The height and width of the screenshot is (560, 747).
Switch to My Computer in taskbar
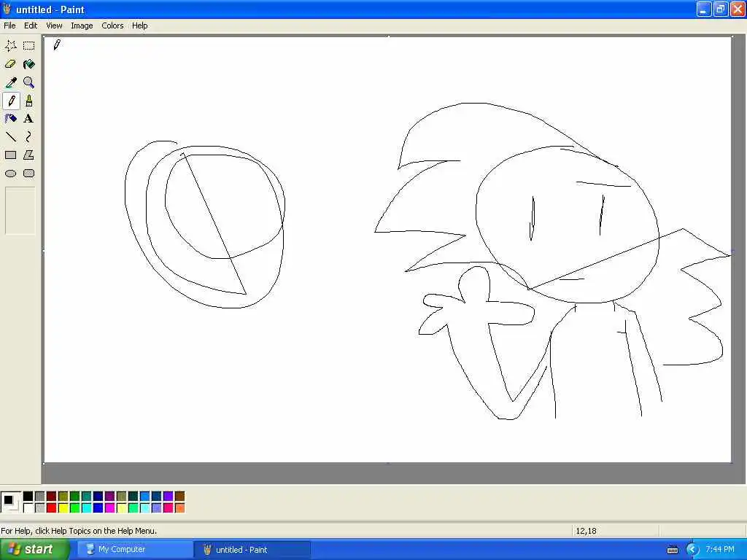tap(135, 550)
